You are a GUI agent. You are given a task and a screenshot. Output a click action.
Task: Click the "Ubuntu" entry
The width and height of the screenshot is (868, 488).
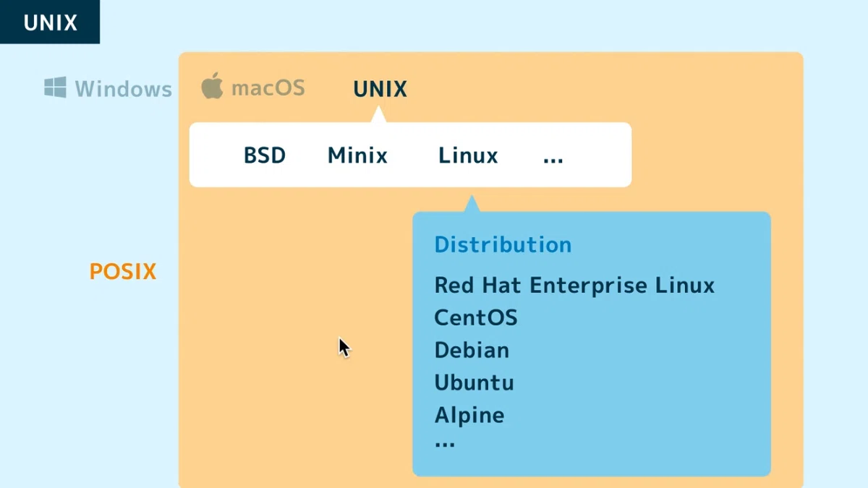pos(474,382)
